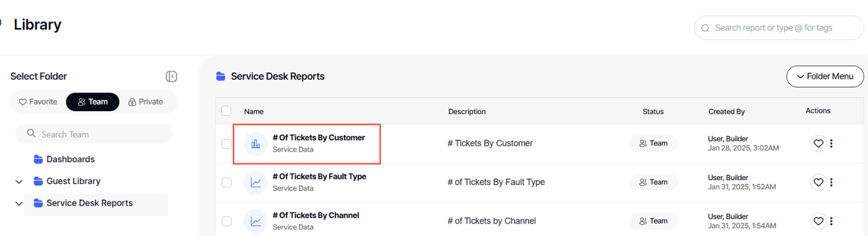Favorite the # Of Tickets By Channel report
Viewport: 868px width, 236px height.
point(818,220)
